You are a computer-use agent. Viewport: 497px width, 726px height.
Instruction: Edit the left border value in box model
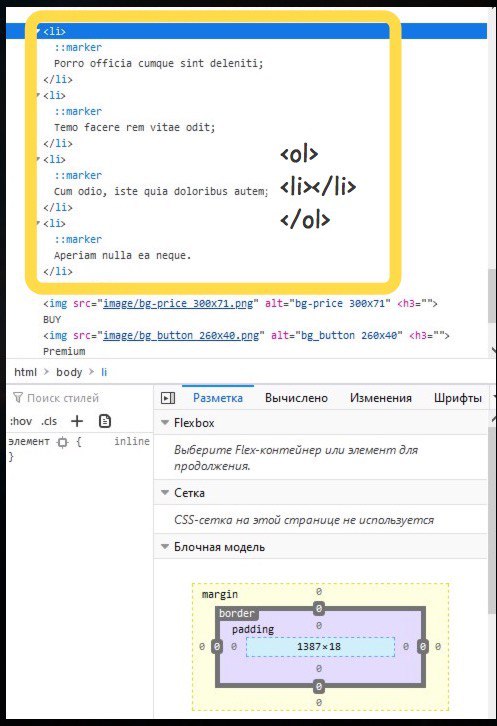(217, 646)
